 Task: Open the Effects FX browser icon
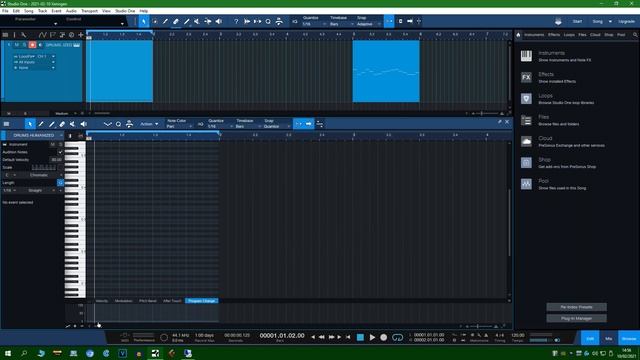[526, 77]
